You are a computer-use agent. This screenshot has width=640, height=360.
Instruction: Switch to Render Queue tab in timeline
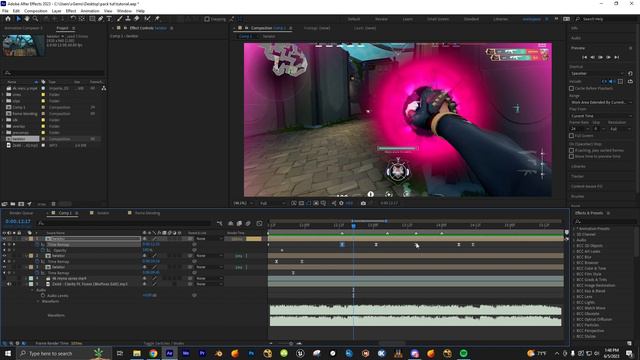(21, 213)
